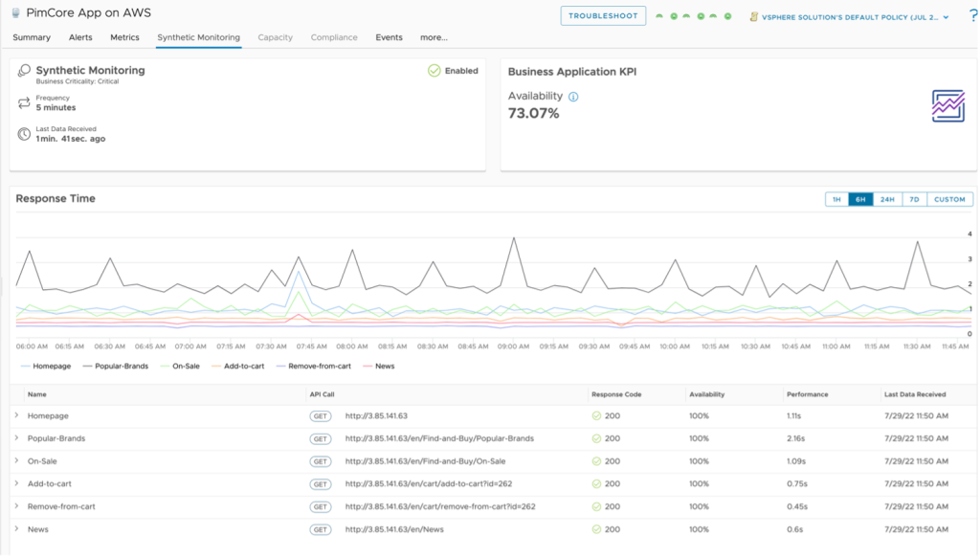Click the Popular-Brands URL in API Call column
980x558 pixels.
coord(439,438)
